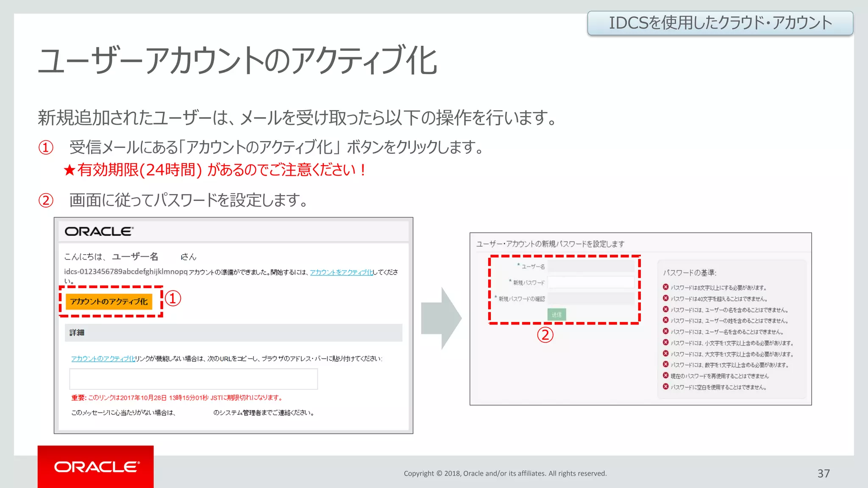868x488 pixels.
Task: Open the アカウントのアクティブ化 link under 詳細
Action: click(103, 359)
